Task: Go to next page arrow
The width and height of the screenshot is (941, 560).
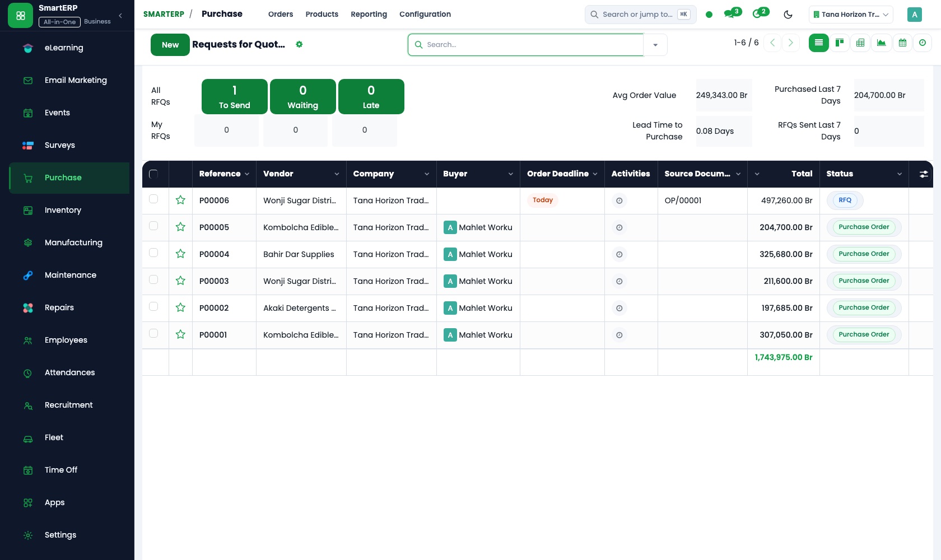Action: click(x=791, y=43)
